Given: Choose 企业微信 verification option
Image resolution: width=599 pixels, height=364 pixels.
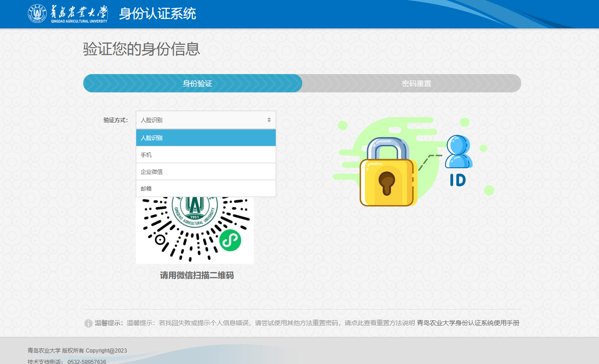Looking at the screenshot, I should (x=206, y=171).
